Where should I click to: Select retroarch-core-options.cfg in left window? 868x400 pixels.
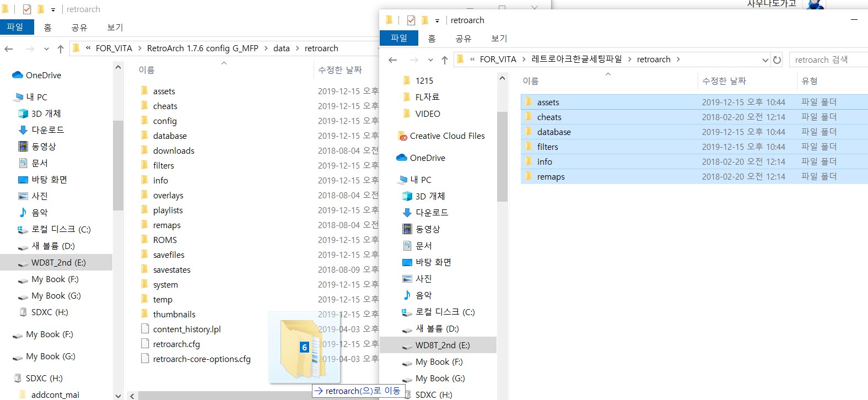pyautogui.click(x=202, y=359)
